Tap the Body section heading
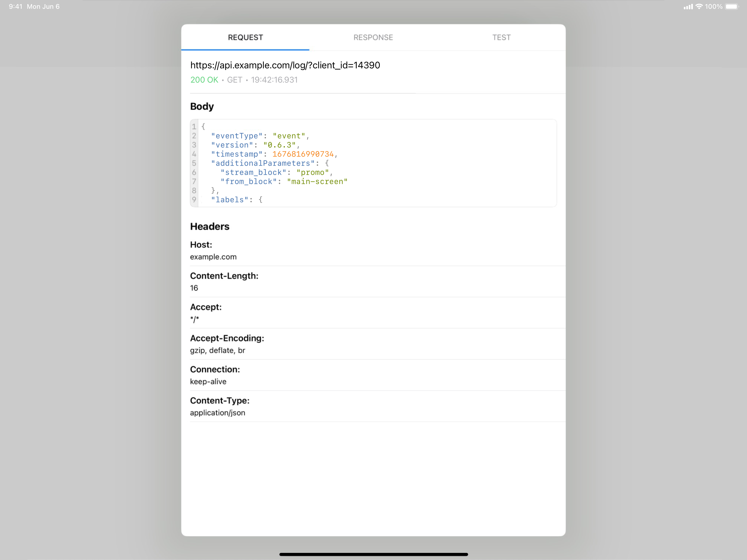Screen dimensions: 747x560 [202, 106]
